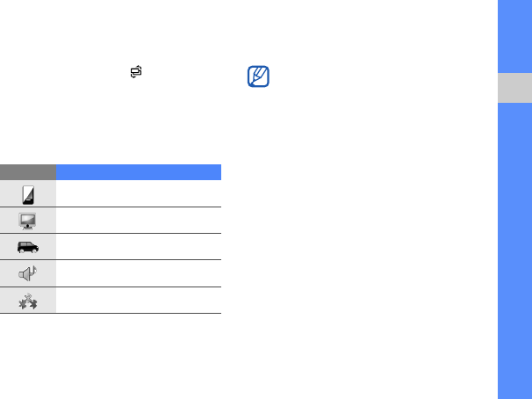Select the mobile phone icon in table
532x399 pixels.
(x=28, y=195)
